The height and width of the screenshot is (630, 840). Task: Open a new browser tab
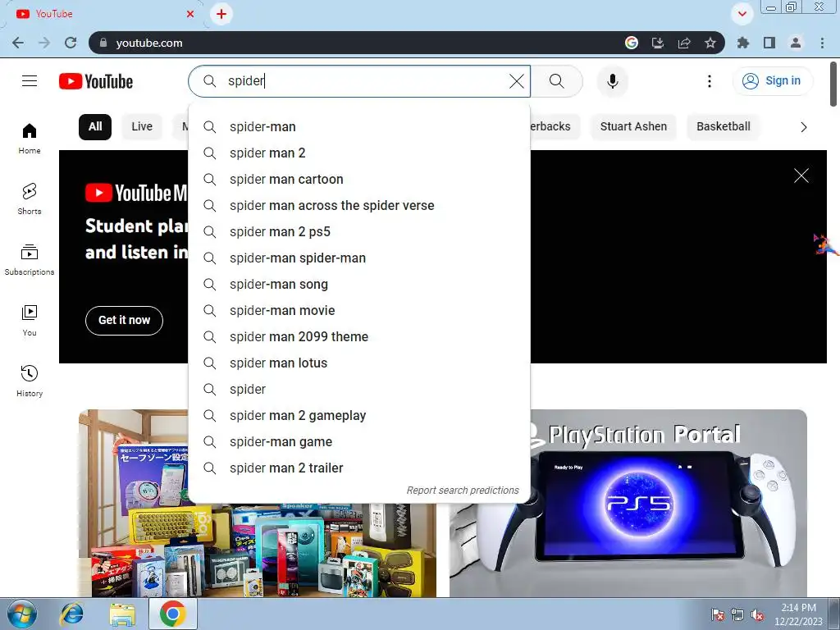click(x=221, y=14)
